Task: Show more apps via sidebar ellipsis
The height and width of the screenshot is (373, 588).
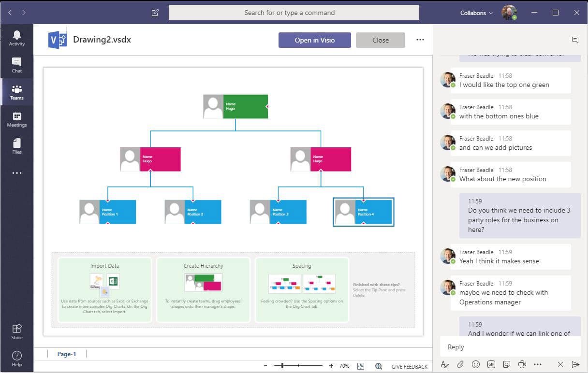Action: 16,173
